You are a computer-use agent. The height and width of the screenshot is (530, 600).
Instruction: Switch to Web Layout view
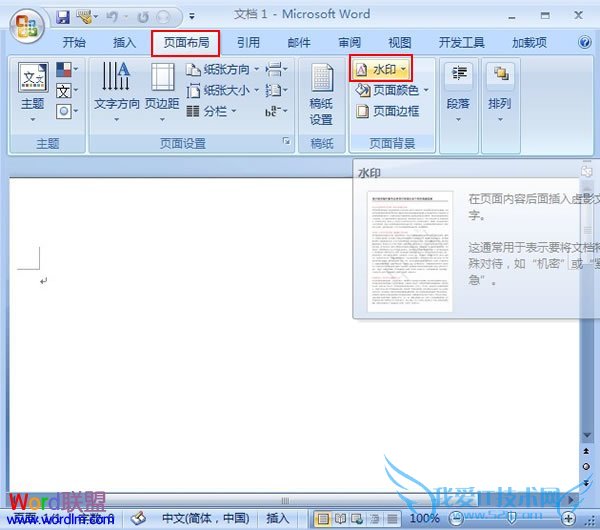coord(357,519)
